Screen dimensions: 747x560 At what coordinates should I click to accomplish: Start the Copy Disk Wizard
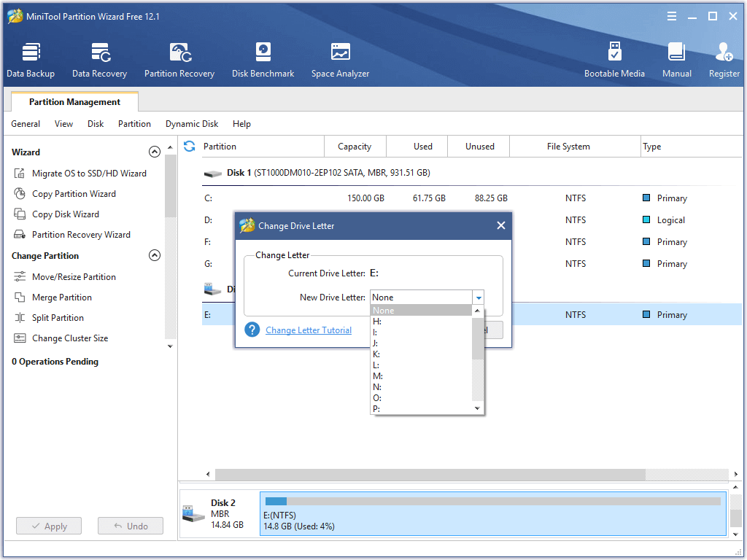click(x=57, y=214)
